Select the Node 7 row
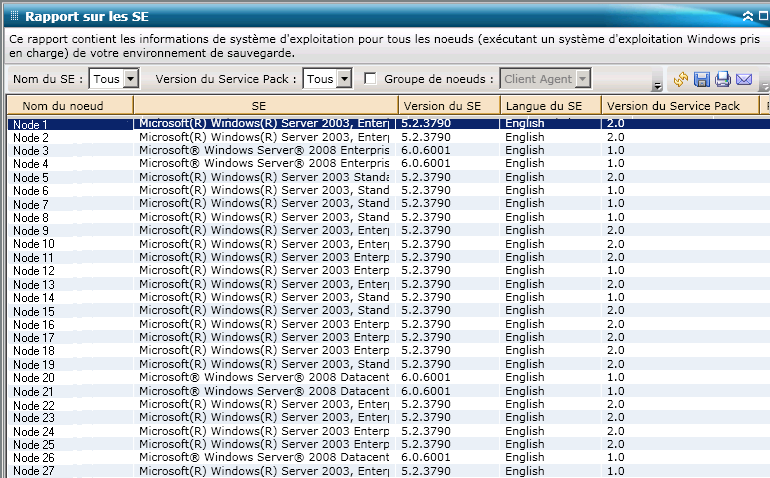Screen dimensions: 770x478 pyautogui.click(x=388, y=203)
